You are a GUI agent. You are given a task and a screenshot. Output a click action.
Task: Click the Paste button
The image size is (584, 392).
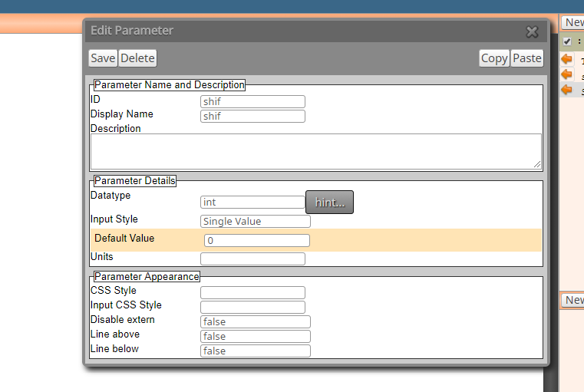tap(527, 58)
